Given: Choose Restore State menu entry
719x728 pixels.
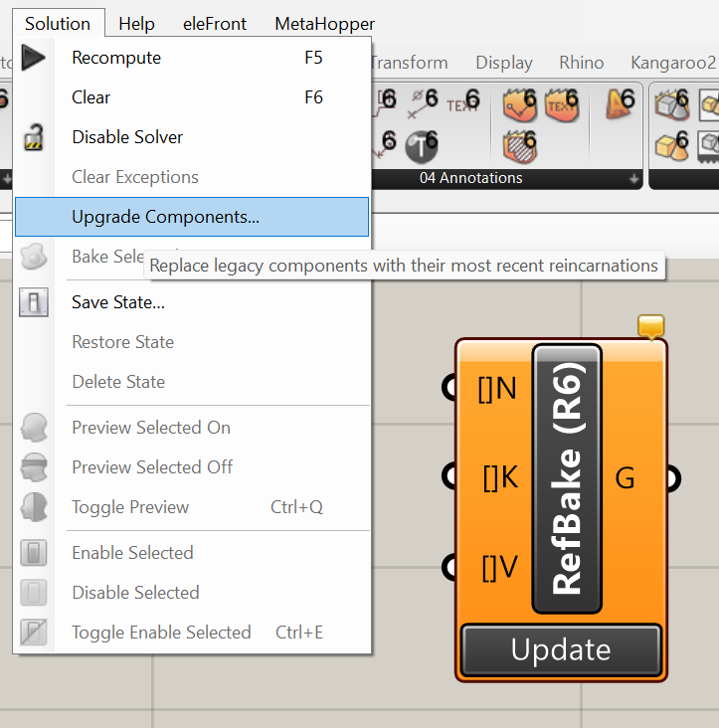Looking at the screenshot, I should [192, 342].
